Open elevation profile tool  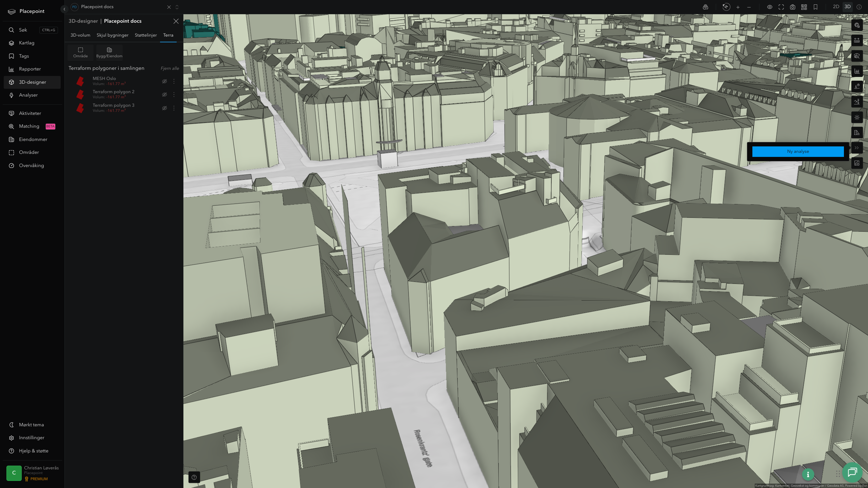pyautogui.click(x=857, y=102)
